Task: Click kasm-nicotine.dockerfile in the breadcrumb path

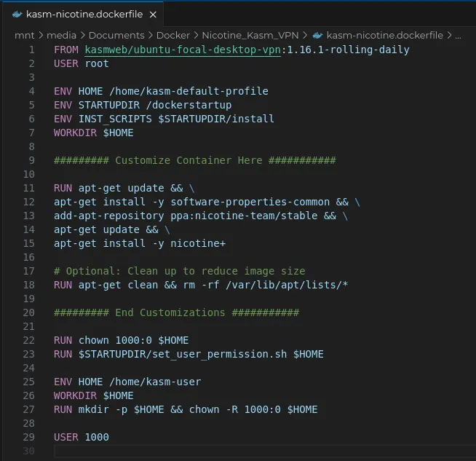Action: coord(385,34)
